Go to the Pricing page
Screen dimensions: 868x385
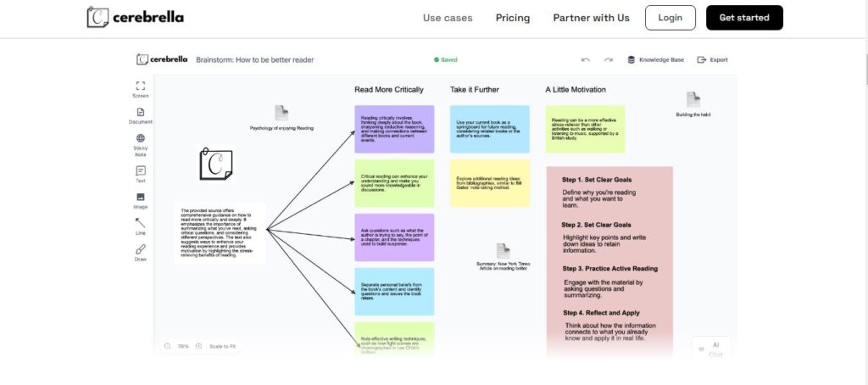513,18
